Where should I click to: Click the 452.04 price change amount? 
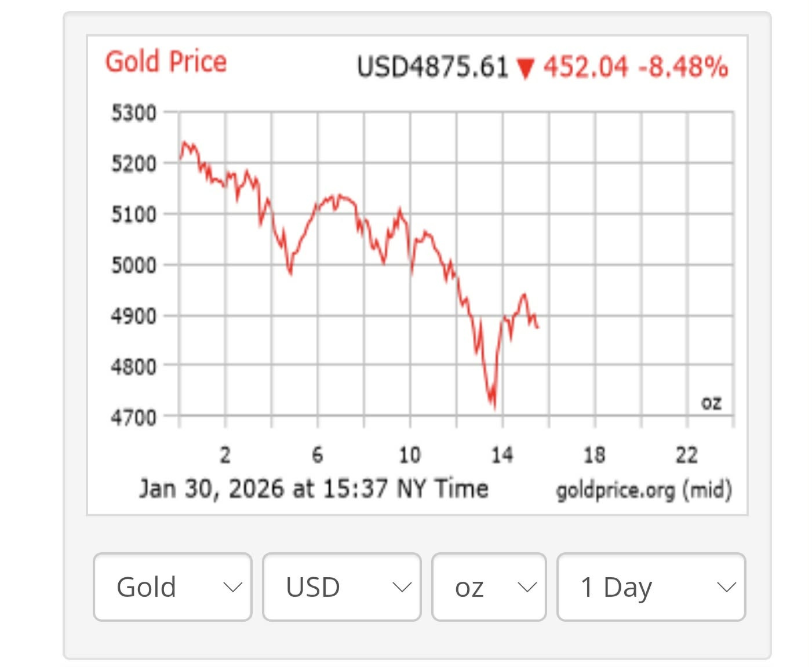point(585,67)
